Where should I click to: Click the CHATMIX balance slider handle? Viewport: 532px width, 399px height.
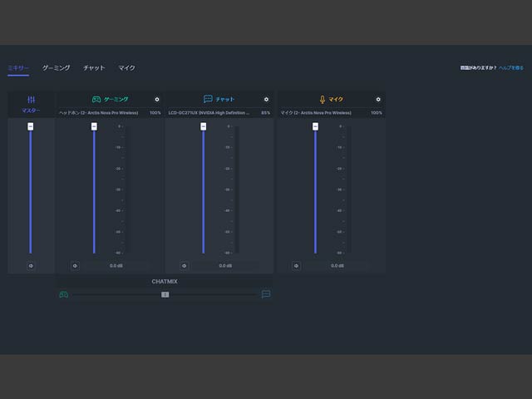(165, 294)
